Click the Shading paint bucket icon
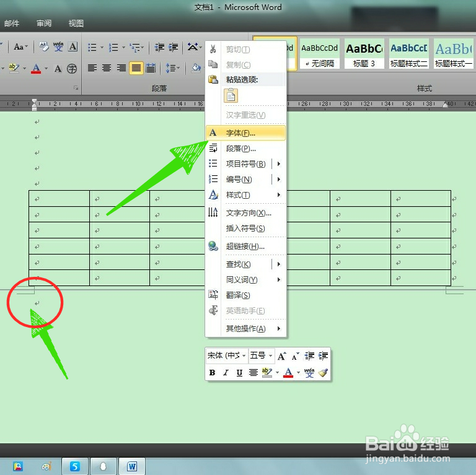The image size is (476, 475). (196, 68)
